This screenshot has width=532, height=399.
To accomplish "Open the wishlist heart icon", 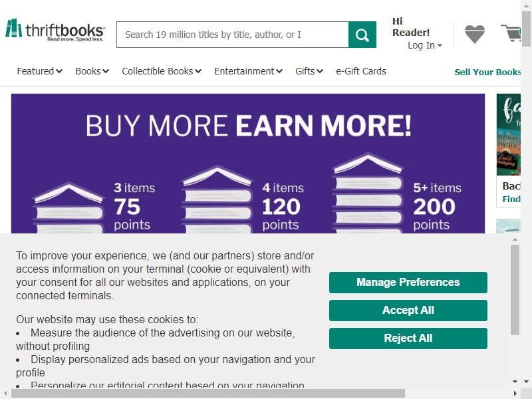I will [474, 34].
